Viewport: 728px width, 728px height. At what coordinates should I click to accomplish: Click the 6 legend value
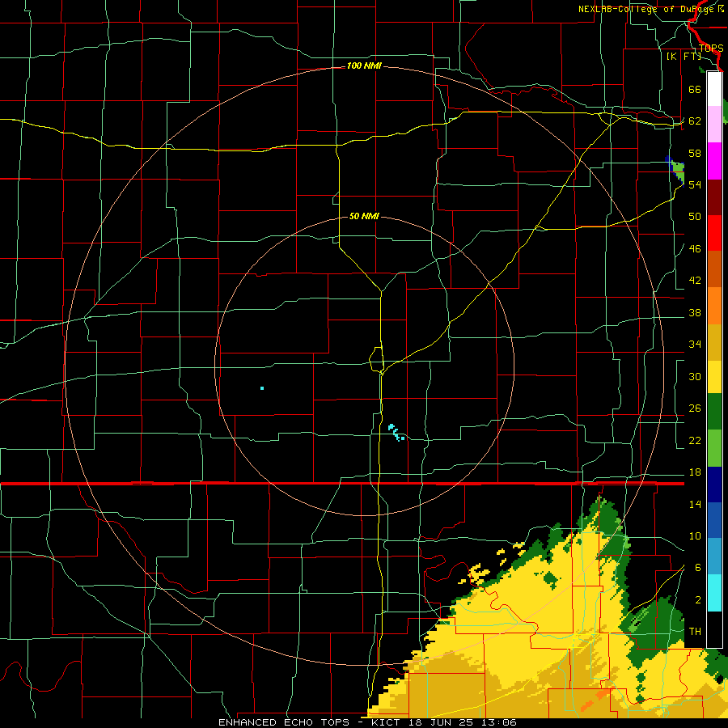tap(698, 568)
